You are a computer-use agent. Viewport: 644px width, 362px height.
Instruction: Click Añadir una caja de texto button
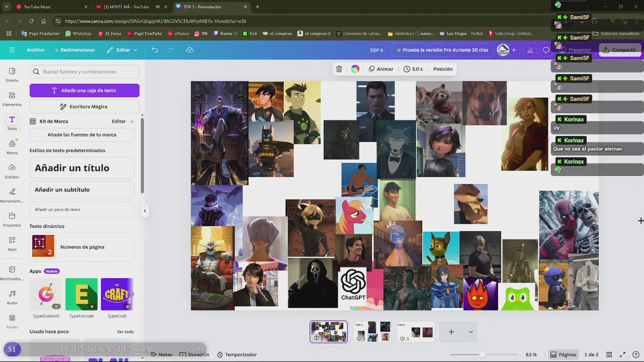[85, 90]
